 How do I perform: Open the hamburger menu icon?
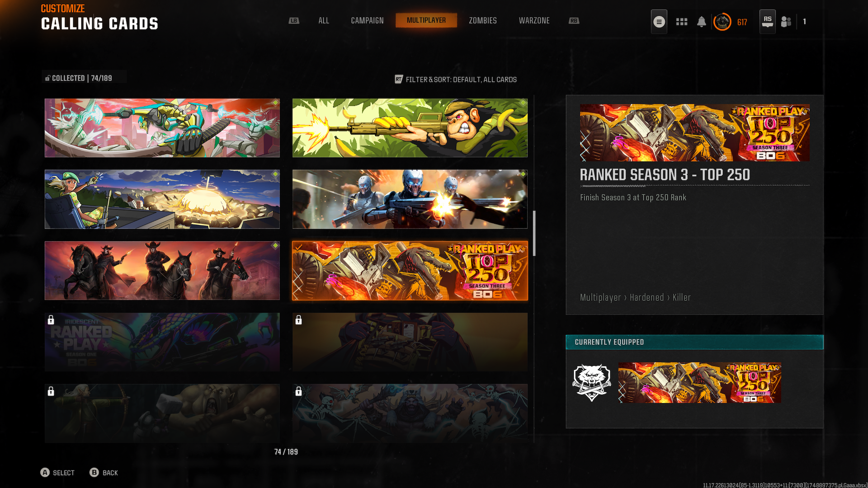click(659, 22)
